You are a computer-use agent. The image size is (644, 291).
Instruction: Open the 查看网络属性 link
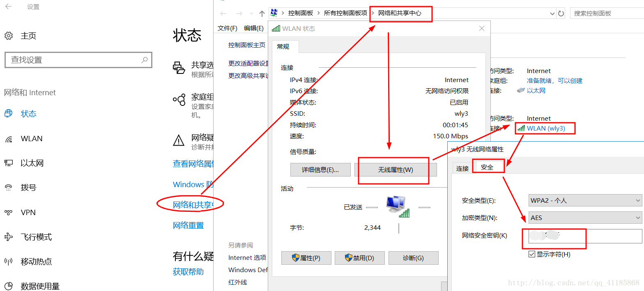193,164
